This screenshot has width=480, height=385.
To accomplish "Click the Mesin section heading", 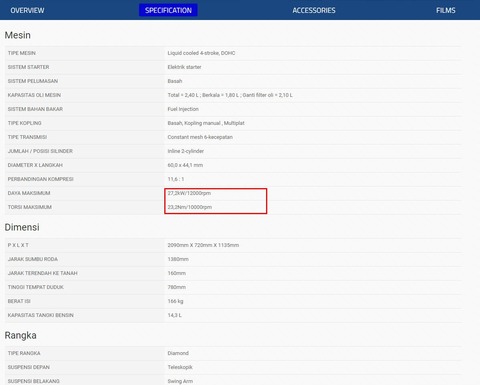I will [18, 35].
